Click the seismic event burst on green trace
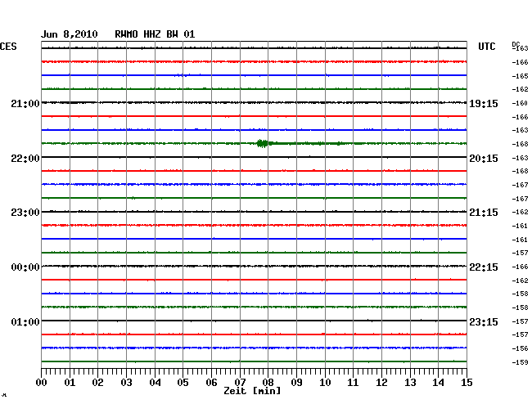 [263, 143]
